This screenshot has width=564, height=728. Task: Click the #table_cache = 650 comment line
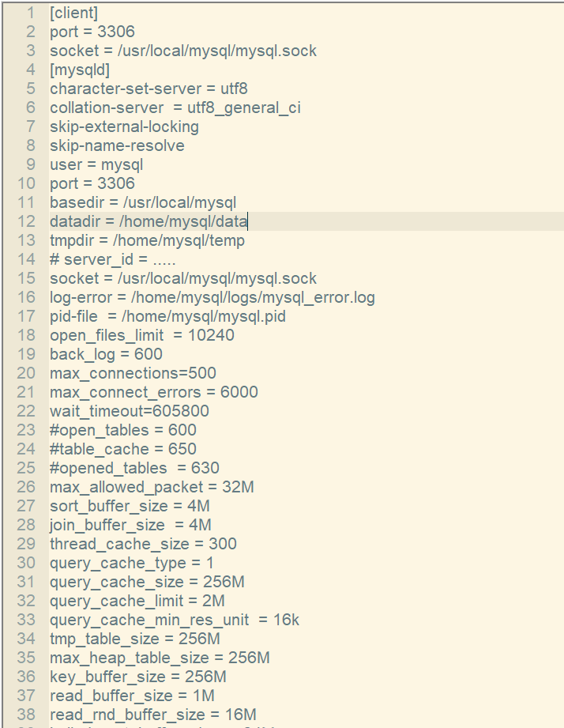[122, 449]
